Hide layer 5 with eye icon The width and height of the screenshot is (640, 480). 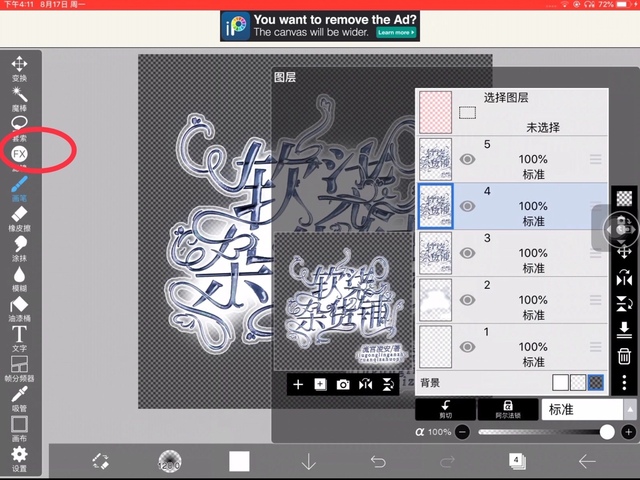point(467,159)
